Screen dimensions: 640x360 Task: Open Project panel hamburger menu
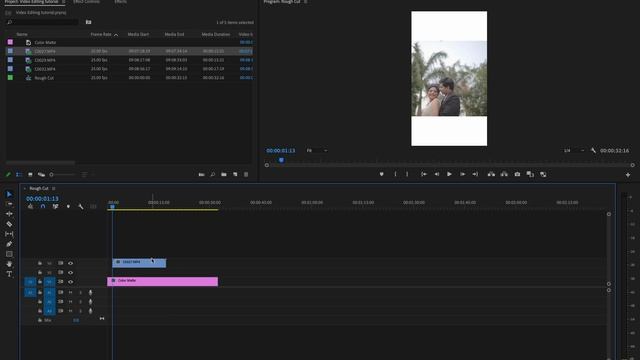click(x=63, y=2)
